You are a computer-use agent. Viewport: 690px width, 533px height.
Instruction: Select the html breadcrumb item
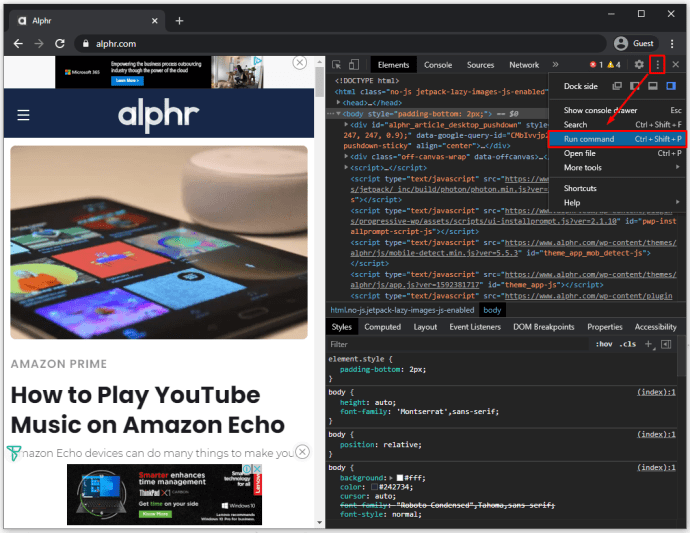[402, 310]
